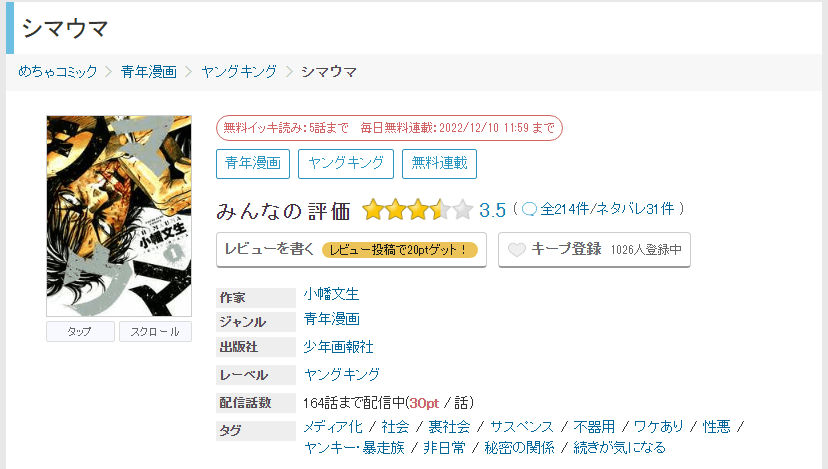The width and height of the screenshot is (828, 469).
Task: Open ヤングキング in the breadcrumb
Action: pos(240,71)
